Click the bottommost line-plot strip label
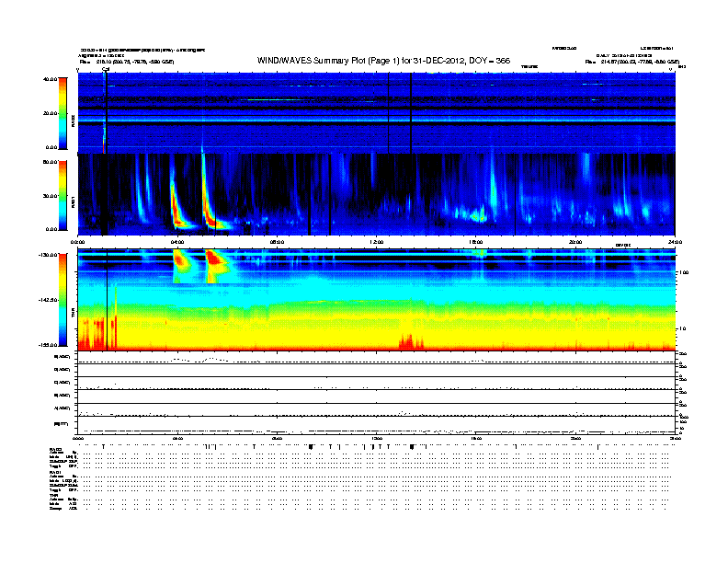The height and width of the screenshot is (563, 728). [61, 424]
